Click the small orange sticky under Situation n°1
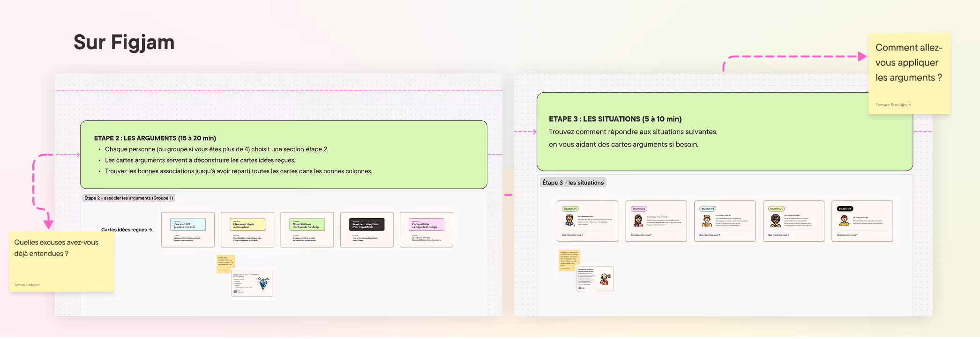 coord(569,260)
